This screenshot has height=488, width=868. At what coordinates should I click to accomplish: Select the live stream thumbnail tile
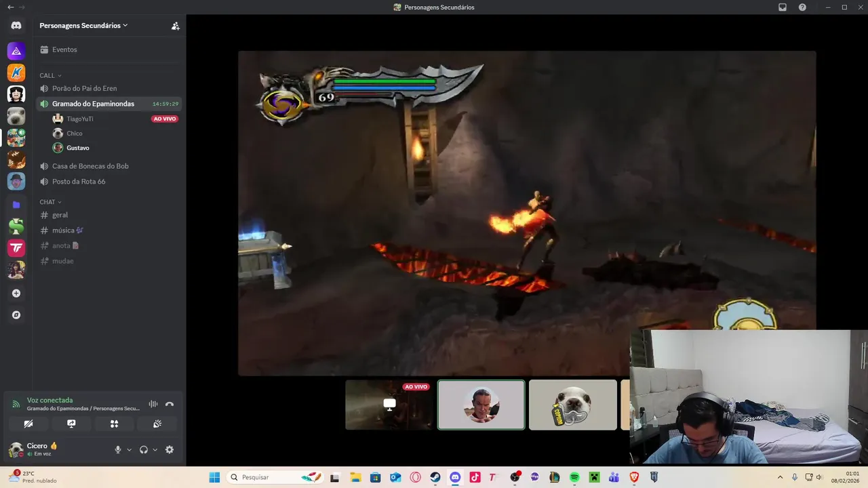[x=389, y=405]
